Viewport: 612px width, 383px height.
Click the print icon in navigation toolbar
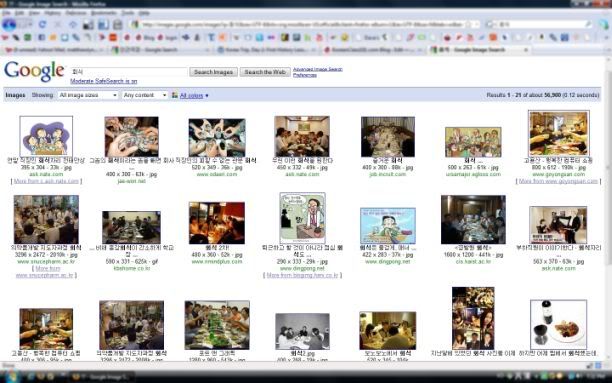(117, 25)
